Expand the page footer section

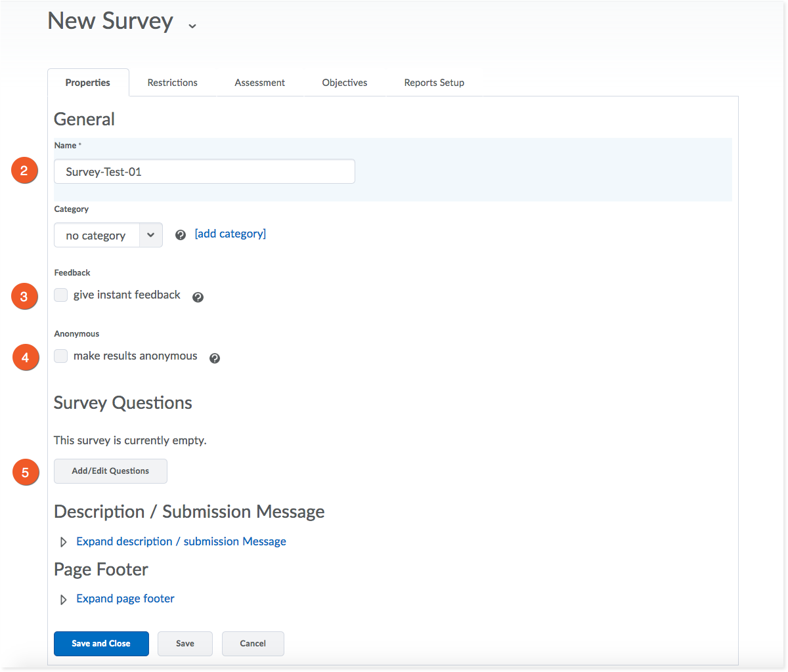pyautogui.click(x=125, y=598)
